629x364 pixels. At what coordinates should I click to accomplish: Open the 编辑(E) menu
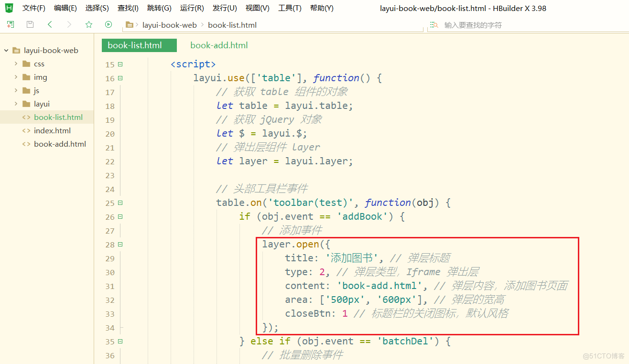pos(65,8)
